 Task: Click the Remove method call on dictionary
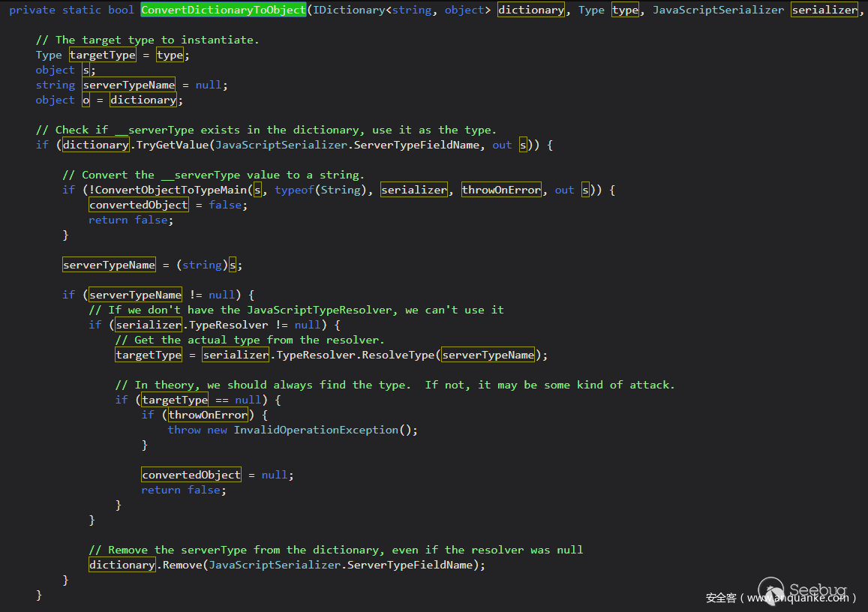182,565
